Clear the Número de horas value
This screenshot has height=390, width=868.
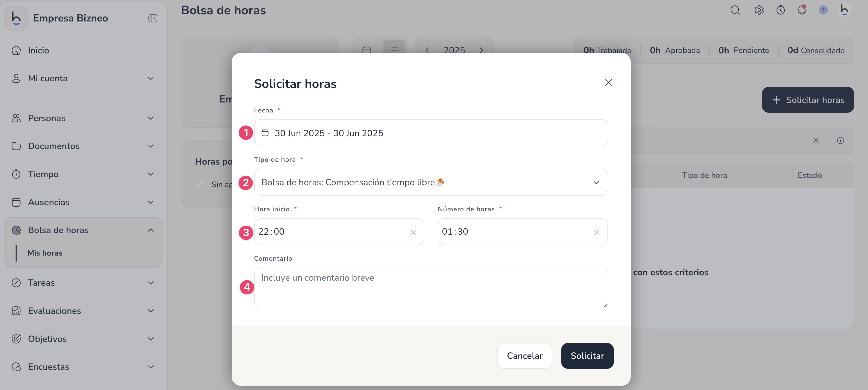pos(596,232)
